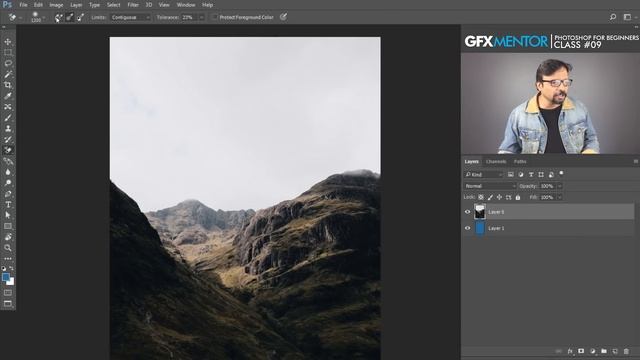Select the Blur tool
640x360 pixels.
click(8, 172)
